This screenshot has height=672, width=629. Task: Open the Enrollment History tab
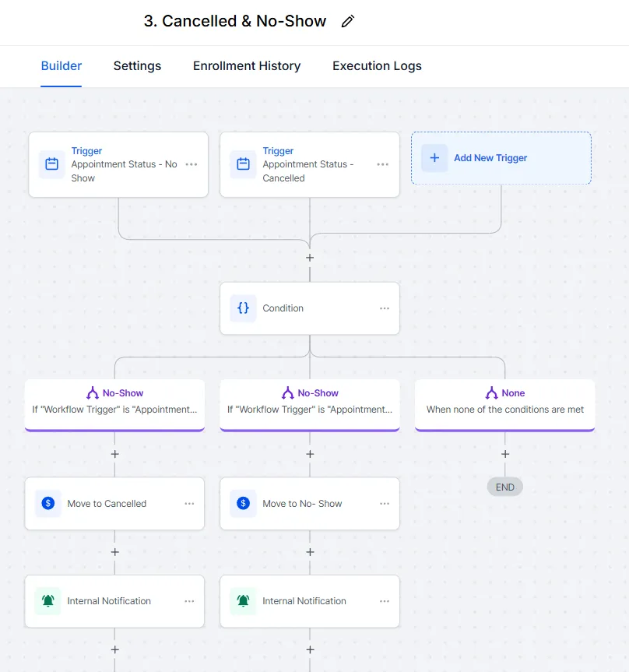click(x=247, y=66)
